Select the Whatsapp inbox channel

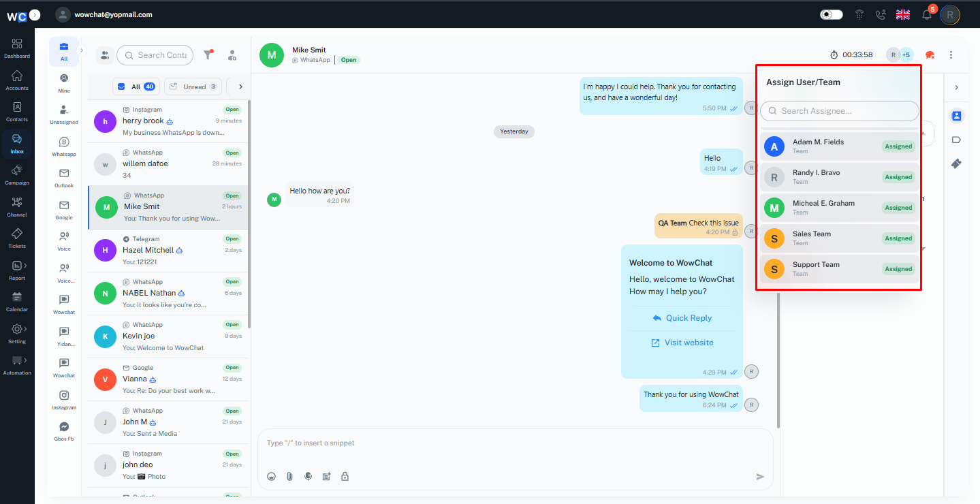click(64, 146)
